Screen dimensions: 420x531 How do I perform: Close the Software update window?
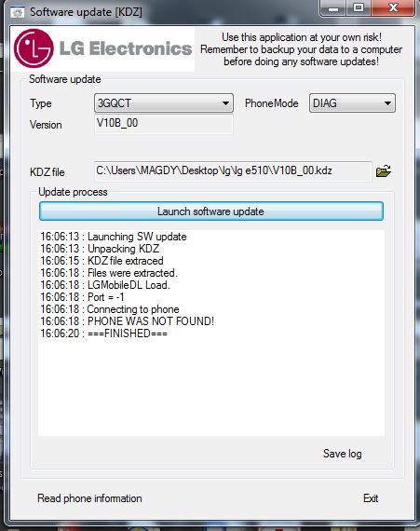point(393,8)
